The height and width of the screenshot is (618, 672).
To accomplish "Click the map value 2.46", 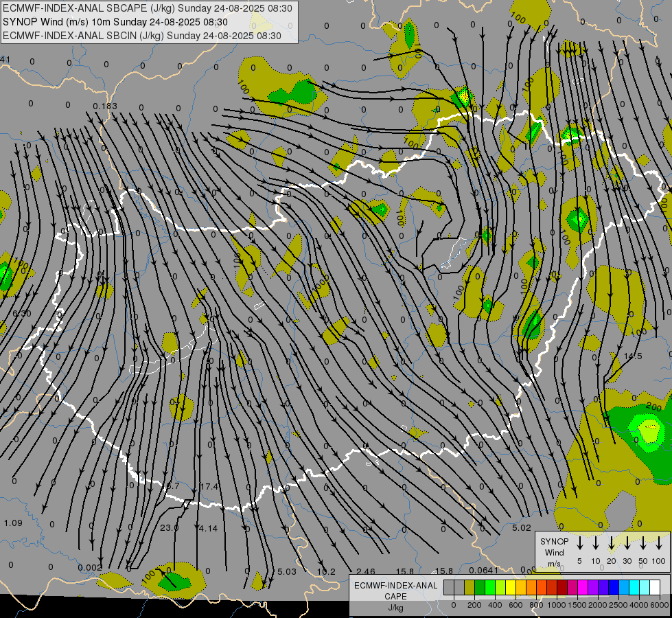I will pos(366,572).
